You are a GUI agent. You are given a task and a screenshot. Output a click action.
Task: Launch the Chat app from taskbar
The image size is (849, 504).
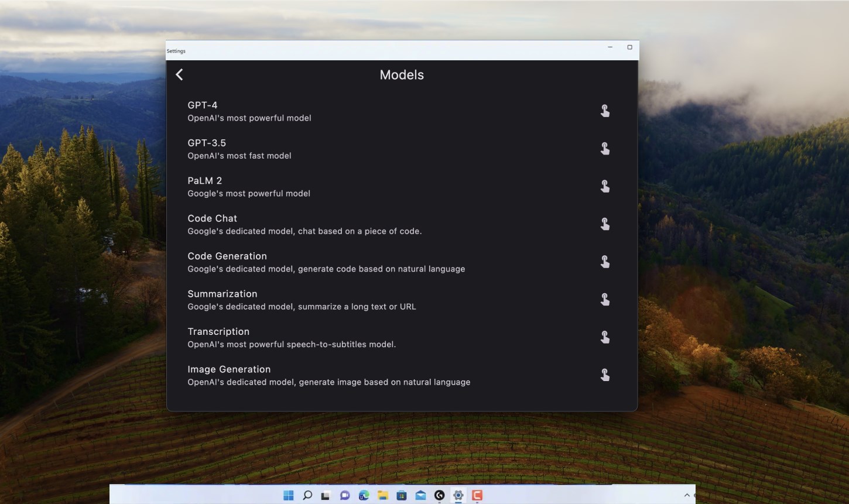[345, 496]
